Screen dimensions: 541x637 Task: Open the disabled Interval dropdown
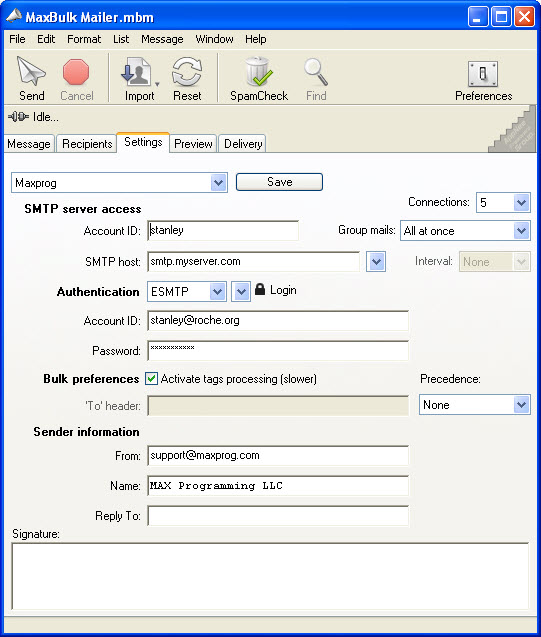521,261
